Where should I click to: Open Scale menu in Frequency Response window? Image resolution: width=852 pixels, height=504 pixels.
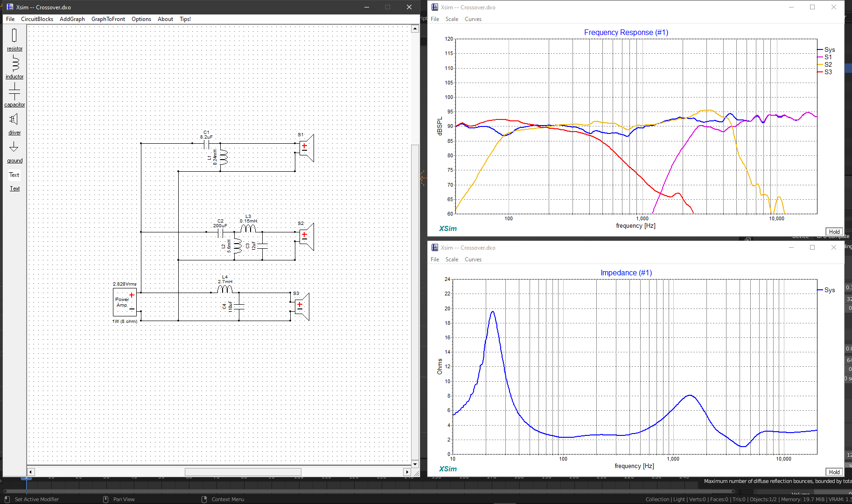452,19
